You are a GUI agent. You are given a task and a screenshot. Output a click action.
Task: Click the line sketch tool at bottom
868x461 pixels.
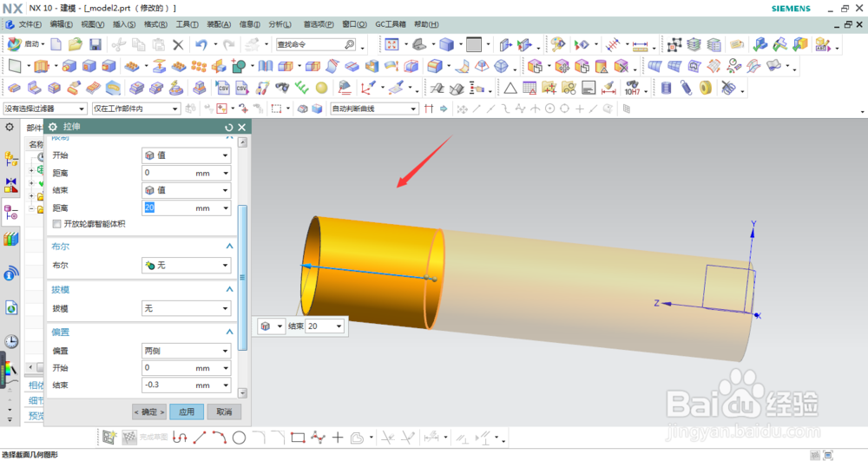click(x=200, y=438)
